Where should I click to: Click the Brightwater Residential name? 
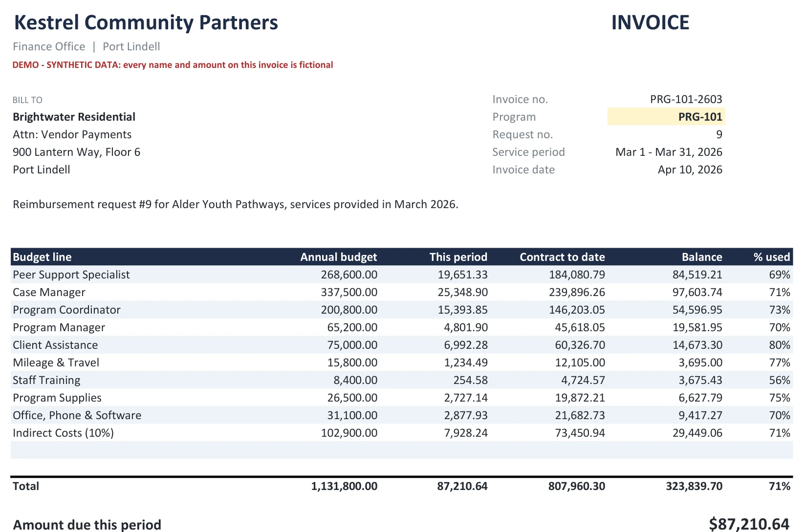(74, 117)
